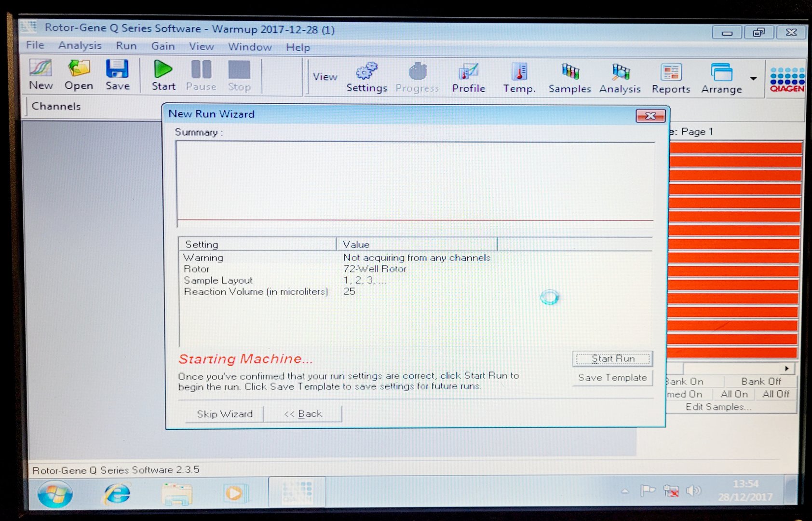Click the Save Template button
The height and width of the screenshot is (521, 812).
612,378
